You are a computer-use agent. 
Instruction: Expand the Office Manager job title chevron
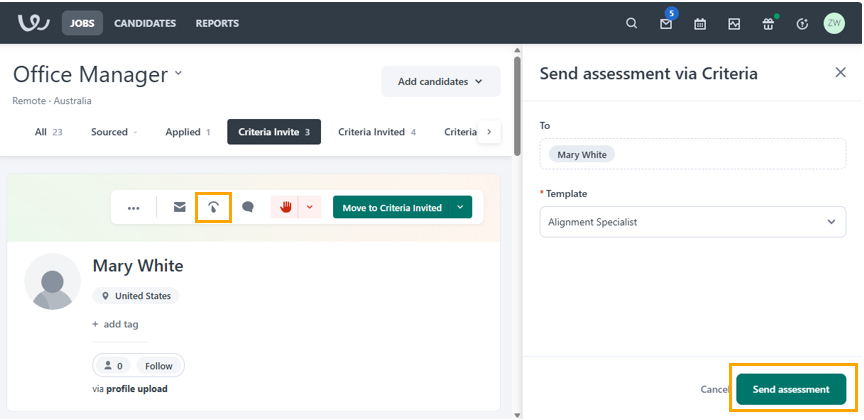pos(179,73)
